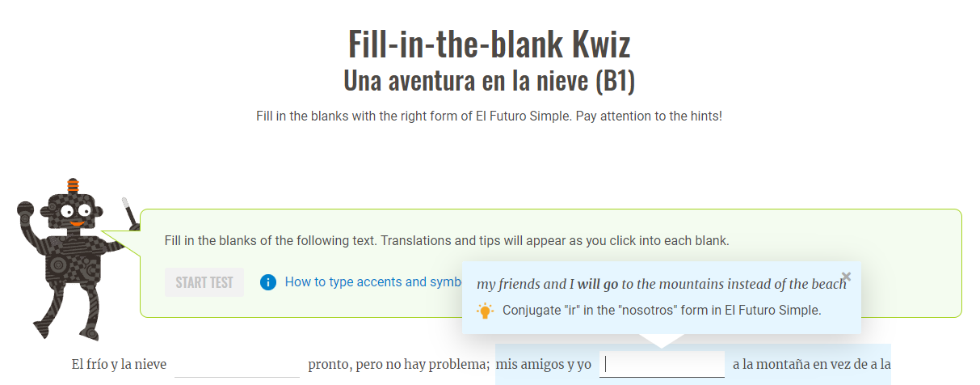Focus the blank after 'El frío y la nieve'
The height and width of the screenshot is (385, 980).
pyautogui.click(x=237, y=364)
